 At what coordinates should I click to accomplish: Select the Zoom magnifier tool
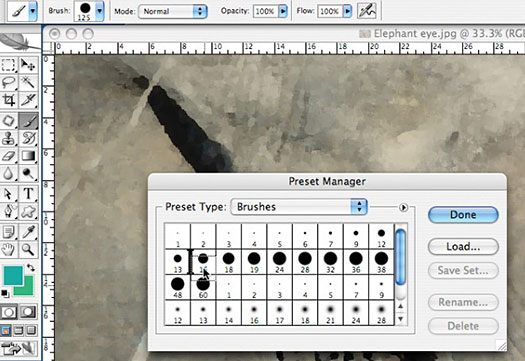pos(28,249)
